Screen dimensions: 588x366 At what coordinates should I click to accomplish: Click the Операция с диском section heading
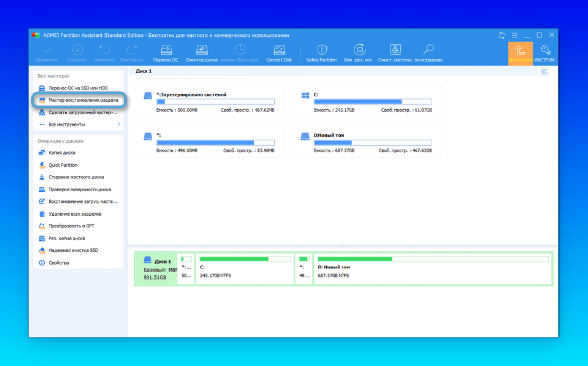click(61, 141)
